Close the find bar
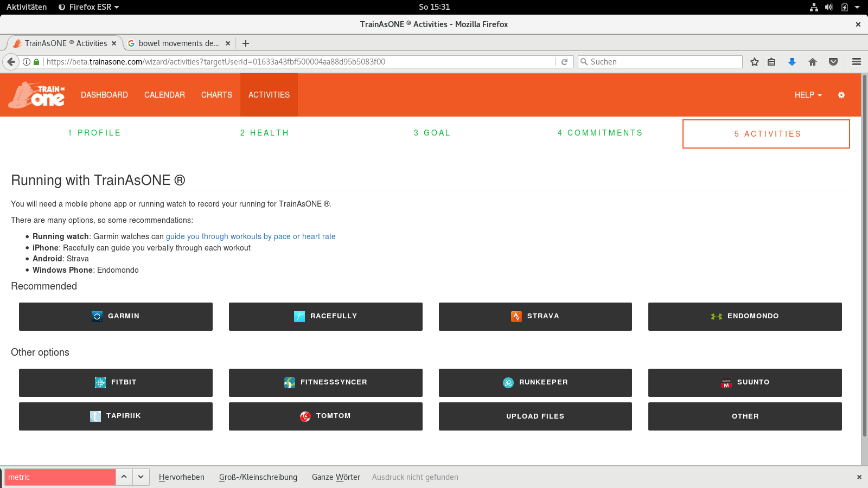Viewport: 868px width, 488px height. pos(859,477)
